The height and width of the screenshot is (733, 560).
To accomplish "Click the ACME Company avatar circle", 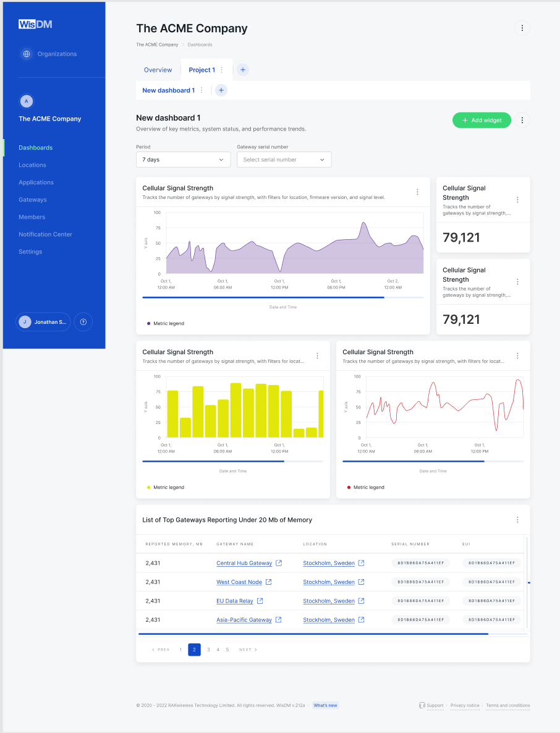I will 27,101.
